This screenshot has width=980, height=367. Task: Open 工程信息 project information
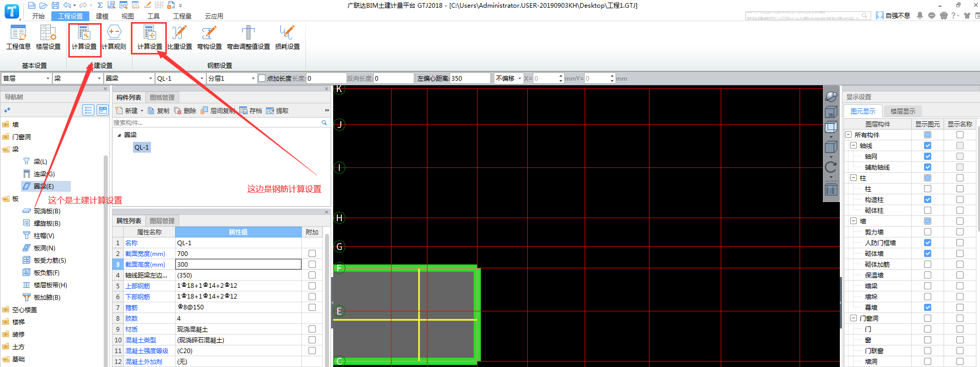(x=18, y=38)
